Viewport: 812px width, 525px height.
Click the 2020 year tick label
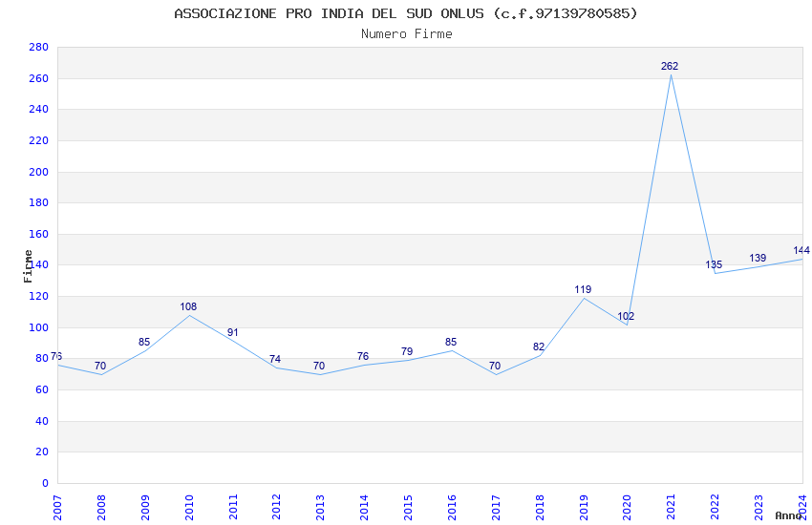[x=628, y=507]
